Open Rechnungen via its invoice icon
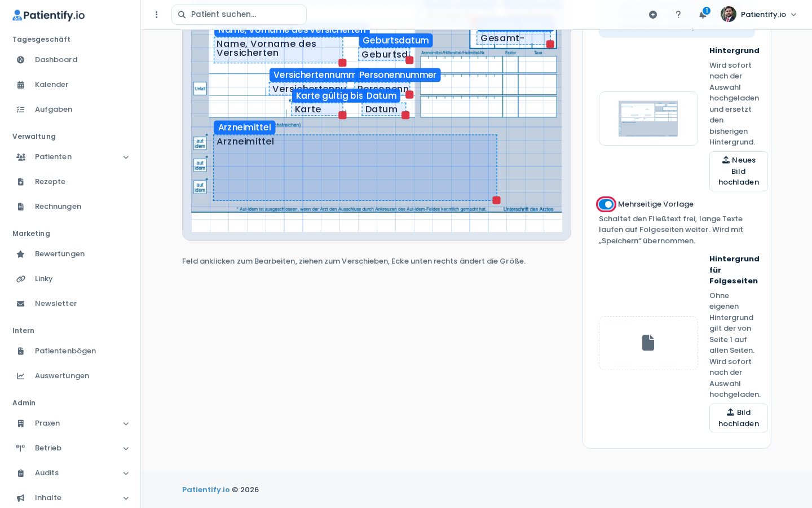Screen dimensions: 812x508 [x=21, y=207]
